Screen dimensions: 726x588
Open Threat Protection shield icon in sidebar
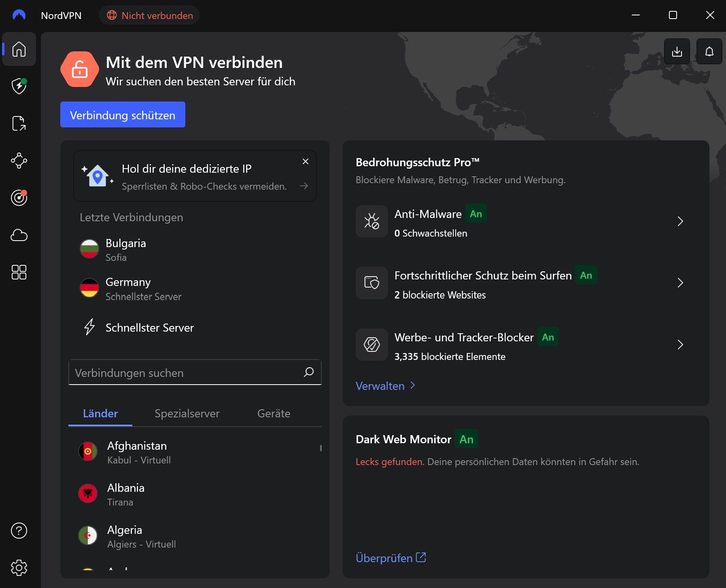pos(19,86)
